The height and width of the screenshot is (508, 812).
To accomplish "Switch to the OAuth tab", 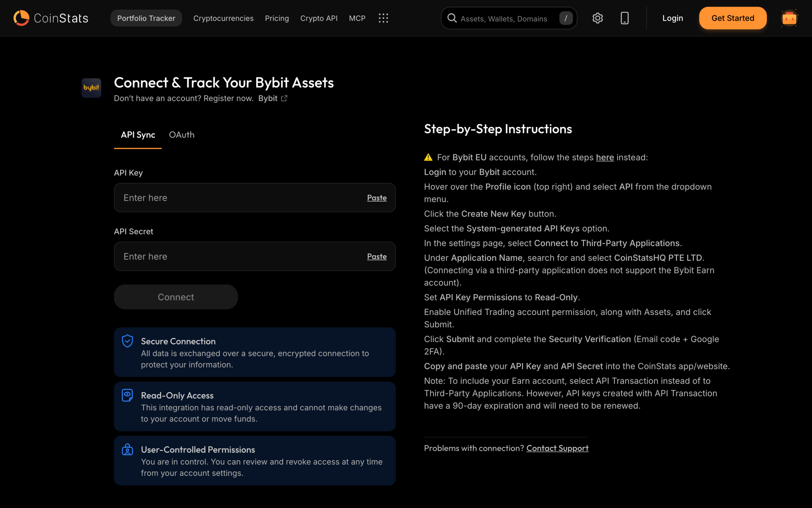I will pos(181,135).
